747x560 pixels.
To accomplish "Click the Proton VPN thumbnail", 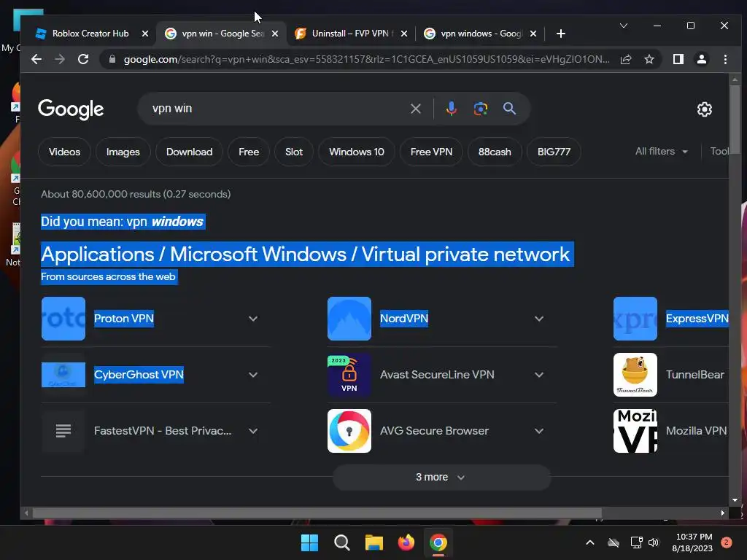I will pyautogui.click(x=63, y=319).
